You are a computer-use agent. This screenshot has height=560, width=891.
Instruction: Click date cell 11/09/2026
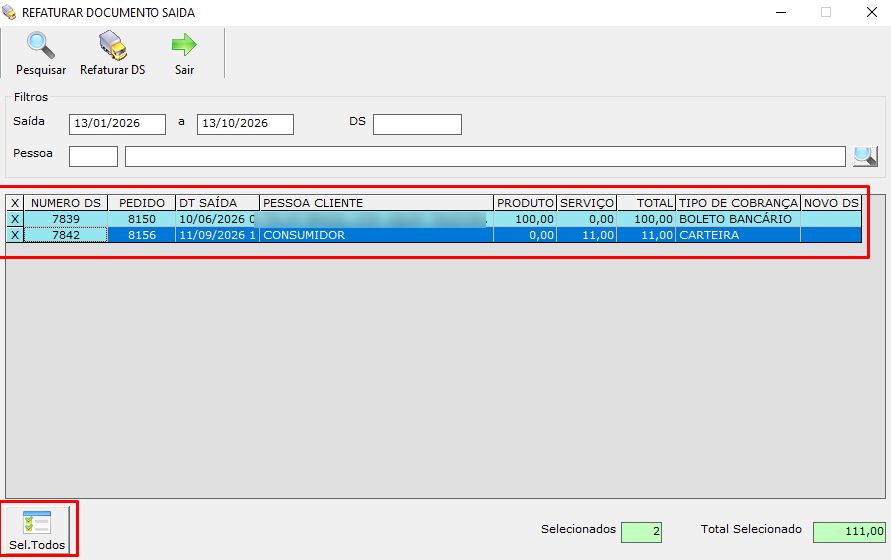click(x=217, y=235)
